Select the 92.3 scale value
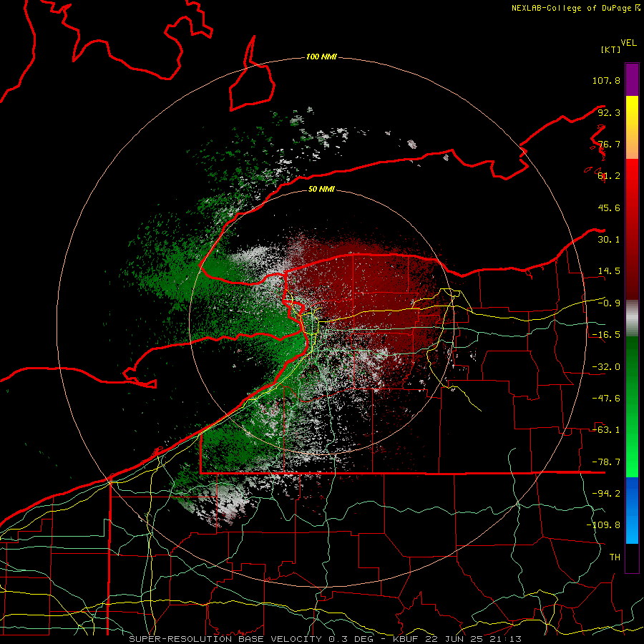The height and width of the screenshot is (644, 644). pyautogui.click(x=609, y=112)
